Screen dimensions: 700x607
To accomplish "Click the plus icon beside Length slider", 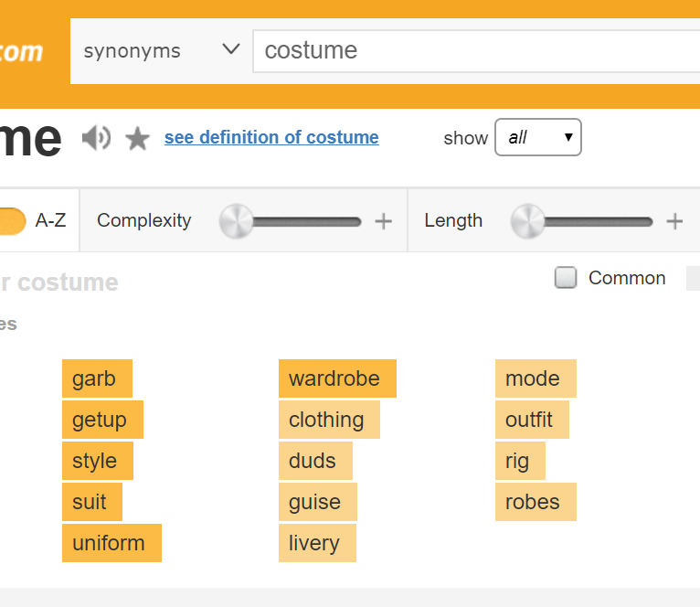I will pos(674,221).
